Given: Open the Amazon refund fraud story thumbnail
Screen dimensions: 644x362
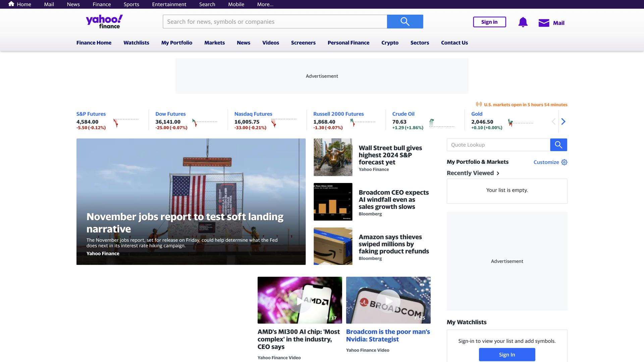Looking at the screenshot, I should point(333,246).
